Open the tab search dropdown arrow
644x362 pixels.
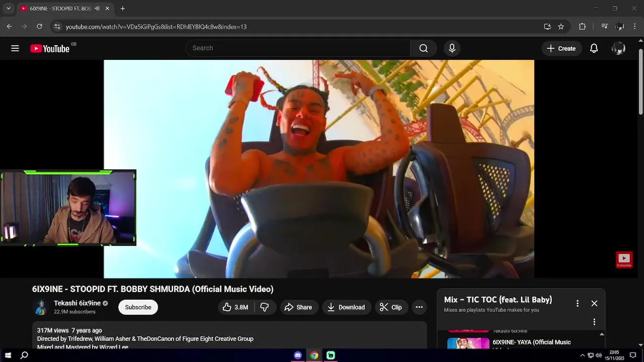pos(8,9)
